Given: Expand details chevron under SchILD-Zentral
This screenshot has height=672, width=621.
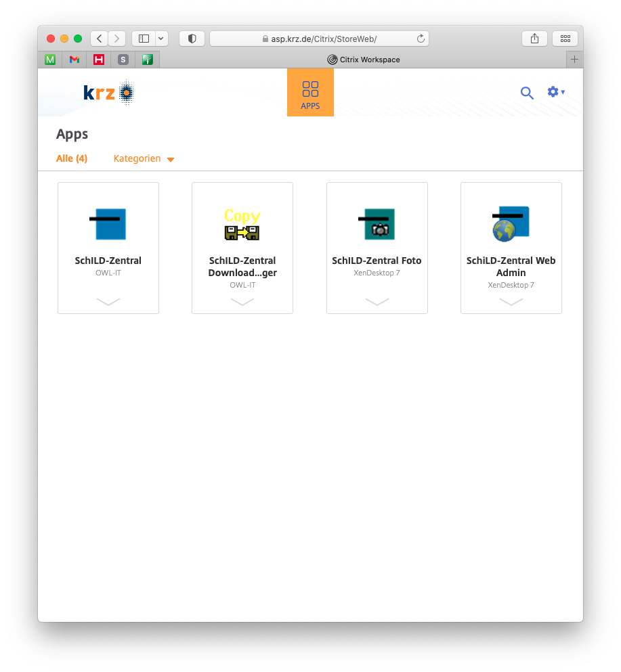Looking at the screenshot, I should [x=108, y=302].
